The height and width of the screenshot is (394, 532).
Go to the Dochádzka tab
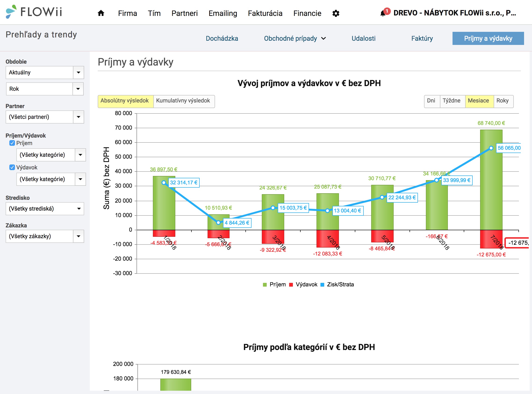click(x=222, y=39)
